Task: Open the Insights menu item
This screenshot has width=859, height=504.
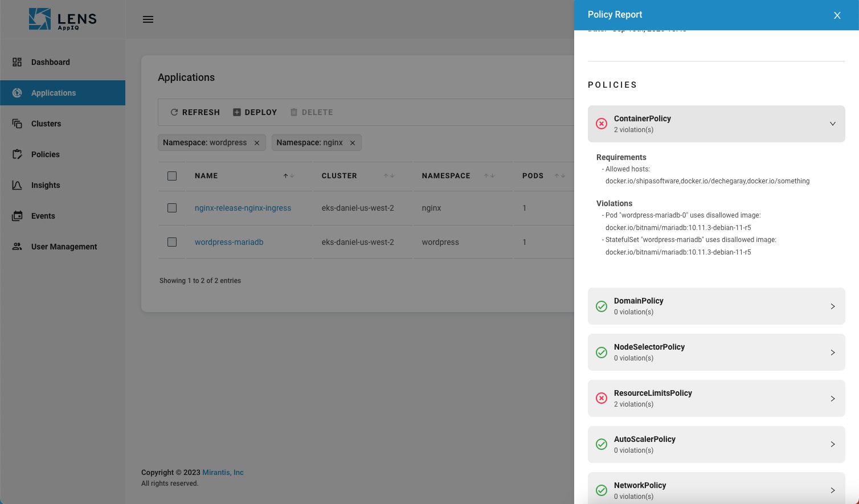Action: [63, 185]
